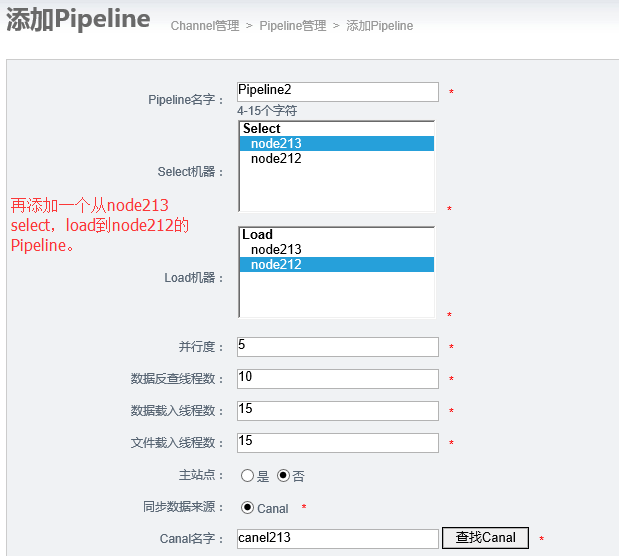Focus the 数据反查线程数 field

338,378
